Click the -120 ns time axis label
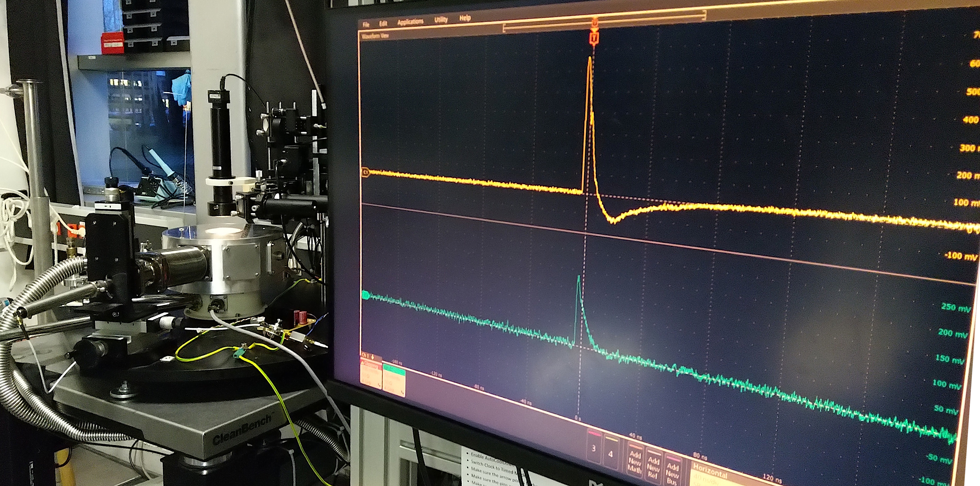 (436, 375)
